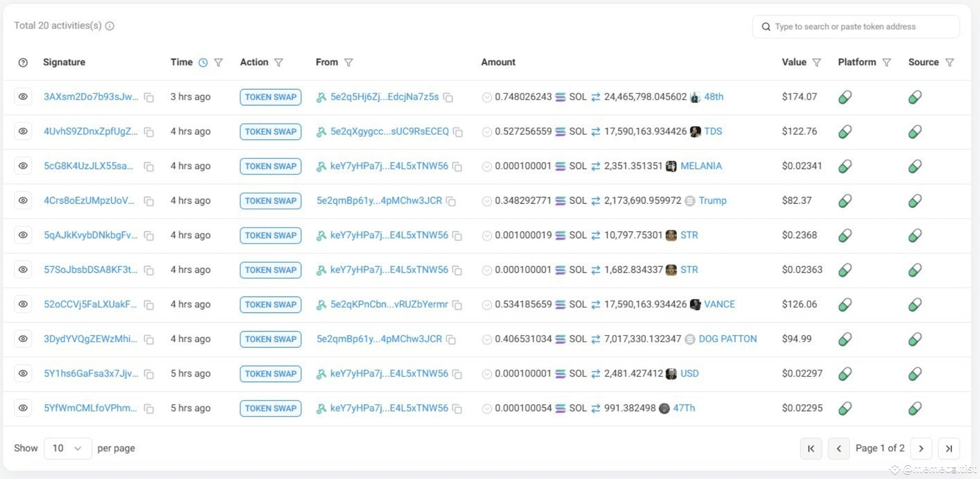Open the Action column filter
This screenshot has width=980, height=479.
pyautogui.click(x=279, y=62)
